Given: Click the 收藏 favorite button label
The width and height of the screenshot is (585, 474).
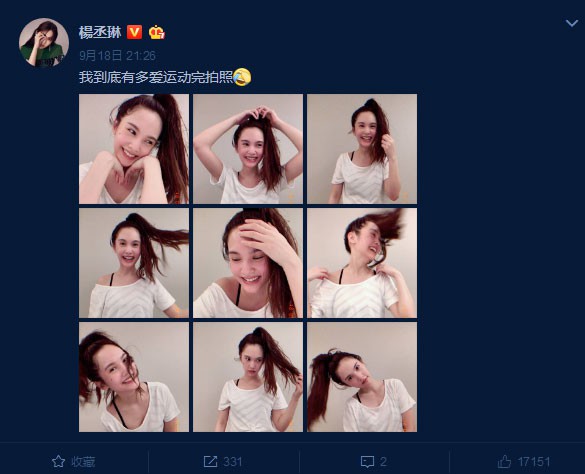Looking at the screenshot, I should (83, 462).
